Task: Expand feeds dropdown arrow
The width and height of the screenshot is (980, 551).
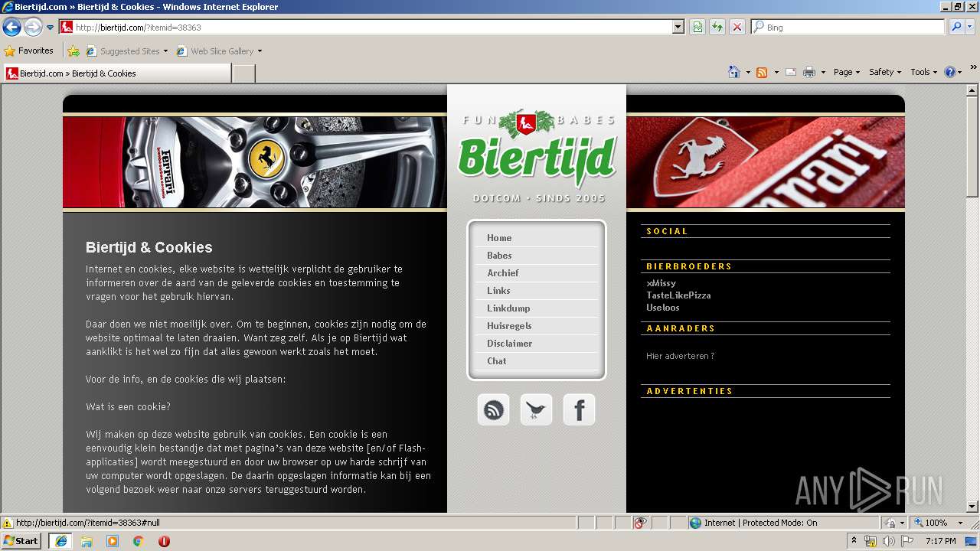Action: tap(776, 72)
